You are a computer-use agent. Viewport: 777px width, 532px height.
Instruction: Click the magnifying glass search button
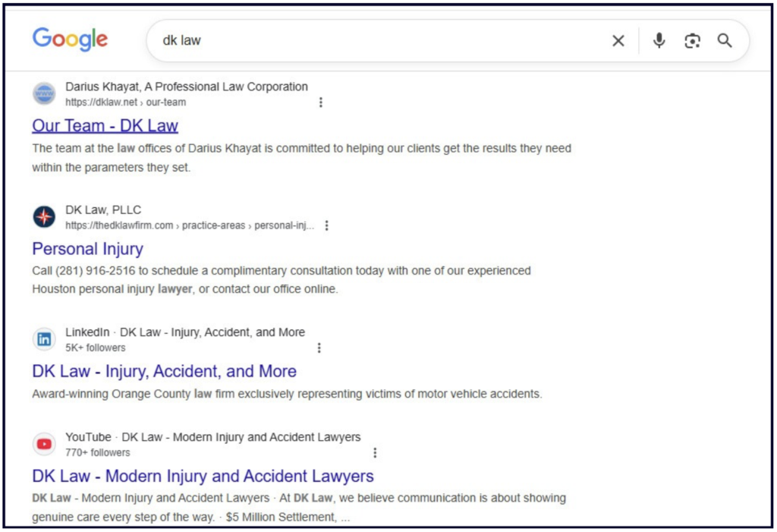pos(725,41)
